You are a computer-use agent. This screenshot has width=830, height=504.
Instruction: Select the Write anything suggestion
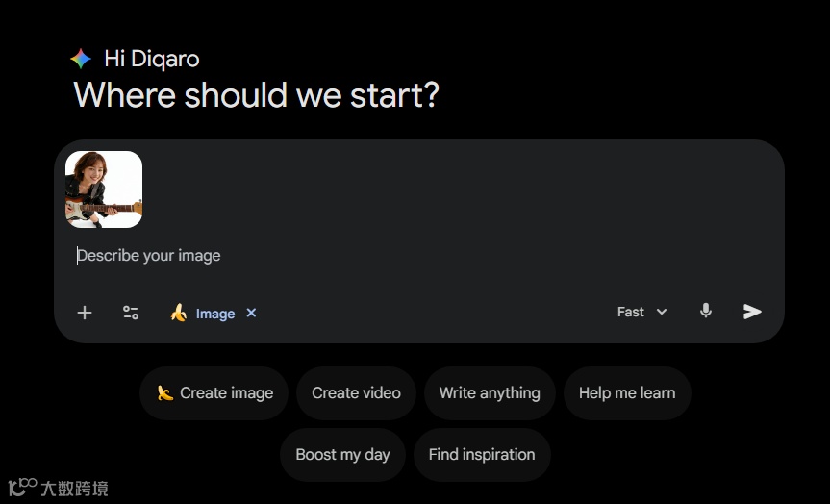(490, 393)
